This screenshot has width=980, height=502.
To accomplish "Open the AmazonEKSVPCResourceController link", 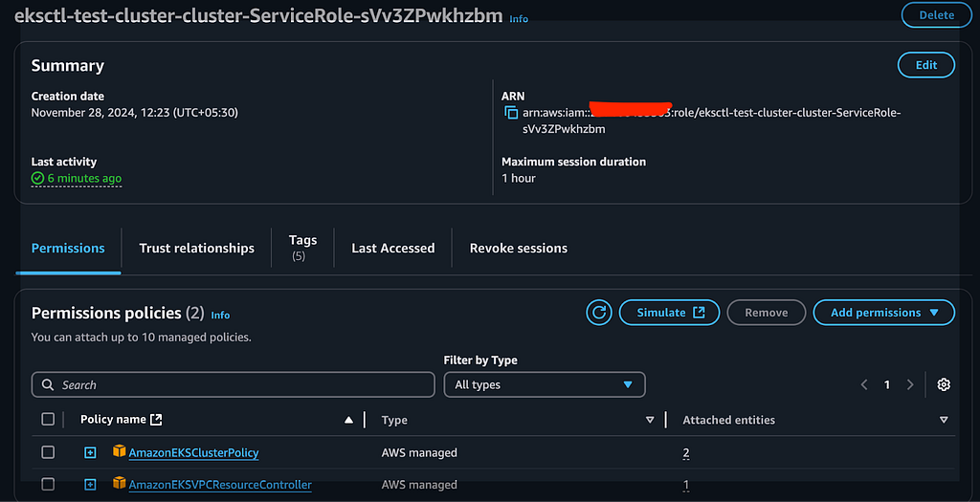I will coord(220,485).
